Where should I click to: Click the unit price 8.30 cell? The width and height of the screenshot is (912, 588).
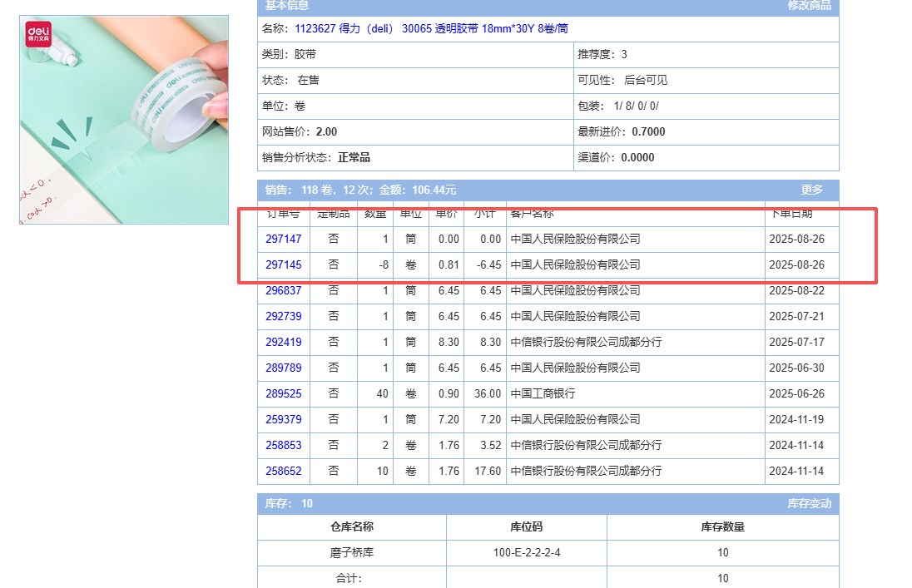[x=447, y=342]
